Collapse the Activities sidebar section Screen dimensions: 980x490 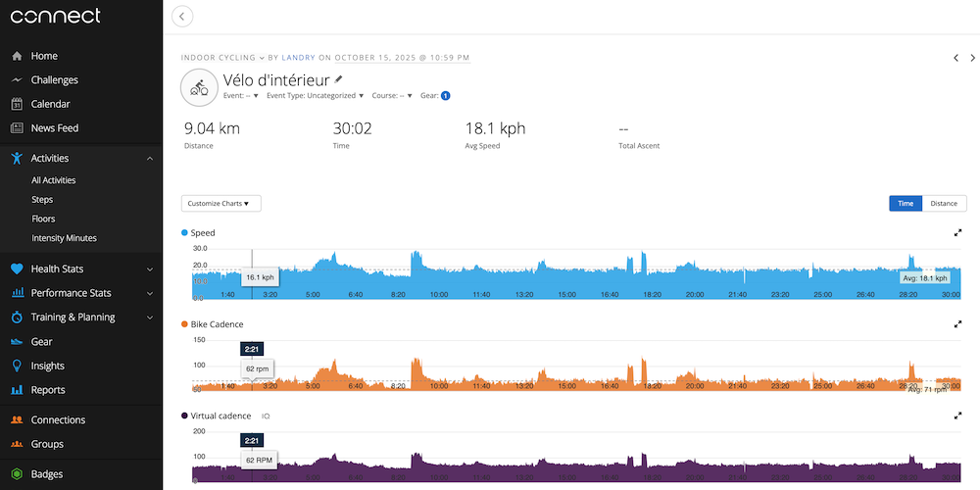coord(150,159)
